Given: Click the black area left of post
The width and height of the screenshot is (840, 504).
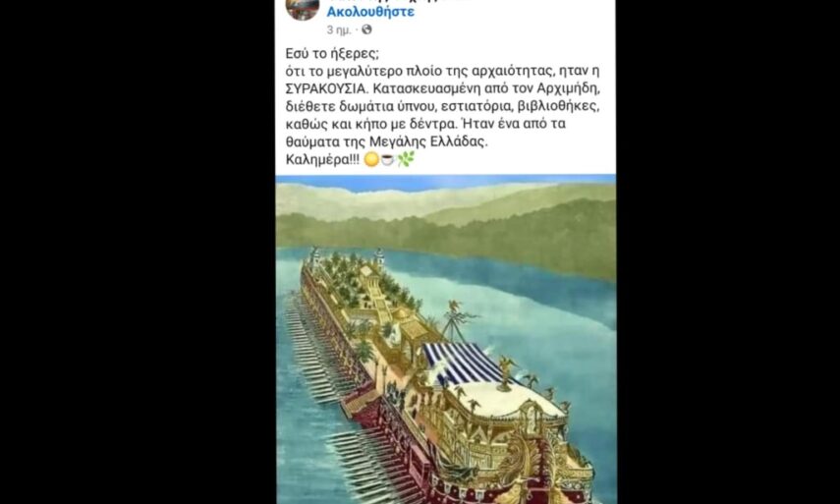Looking at the screenshot, I should (138, 252).
